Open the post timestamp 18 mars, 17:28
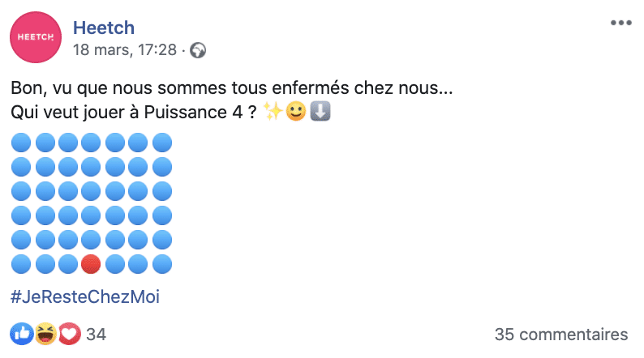 (x=124, y=50)
